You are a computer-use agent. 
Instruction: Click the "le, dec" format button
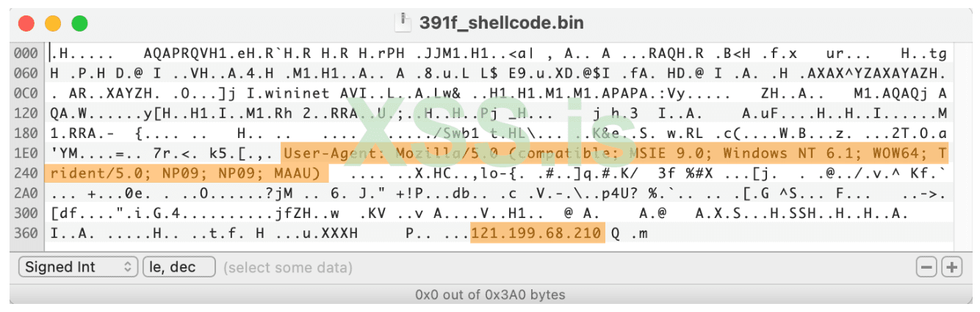pos(179,267)
